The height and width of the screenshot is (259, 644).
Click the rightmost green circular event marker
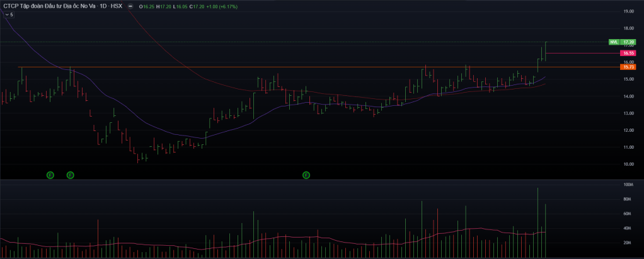(306, 175)
